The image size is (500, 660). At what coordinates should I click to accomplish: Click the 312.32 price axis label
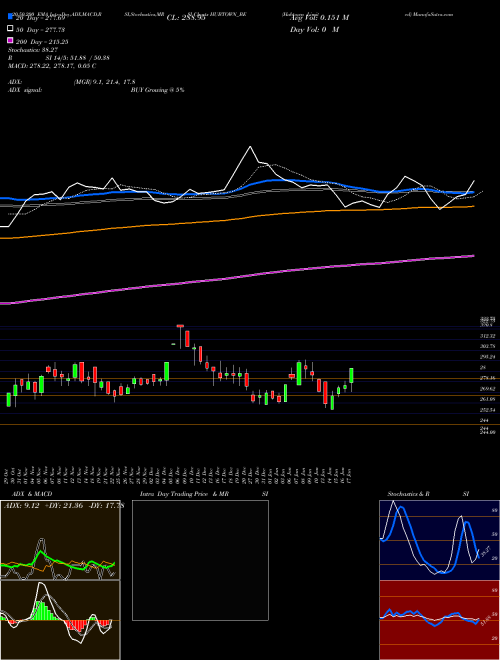coord(487,336)
